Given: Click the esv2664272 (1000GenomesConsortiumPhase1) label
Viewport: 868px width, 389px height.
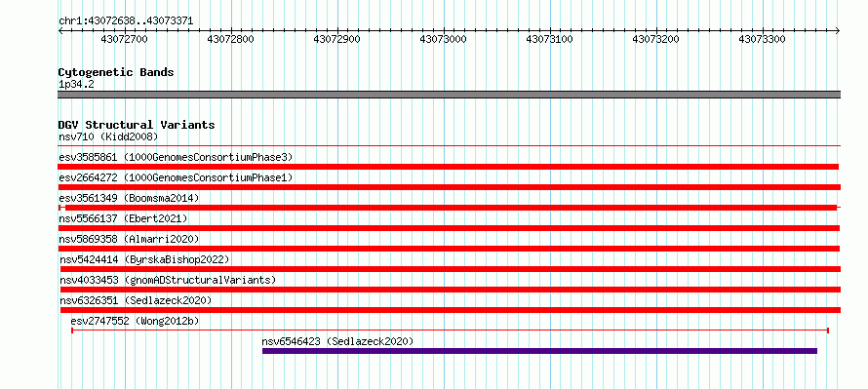Looking at the screenshot, I should point(176,177).
